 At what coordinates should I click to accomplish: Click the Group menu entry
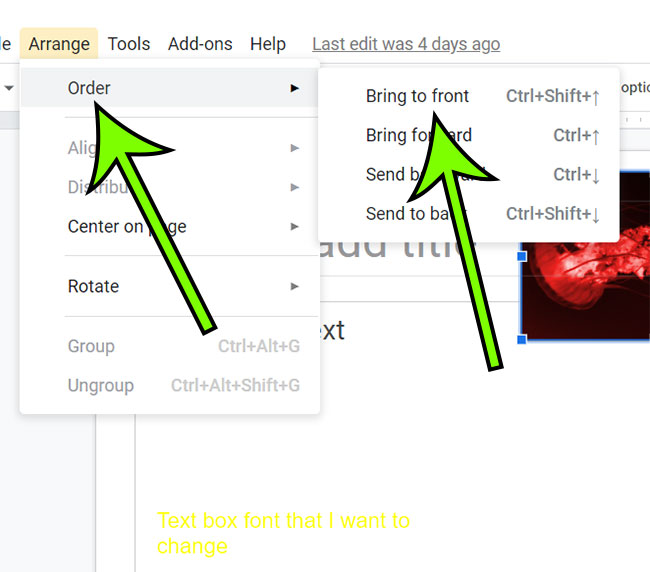(170, 346)
